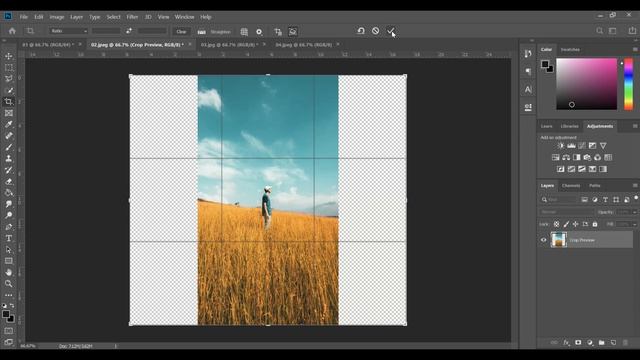Switch to the Channels tab

pos(571,185)
